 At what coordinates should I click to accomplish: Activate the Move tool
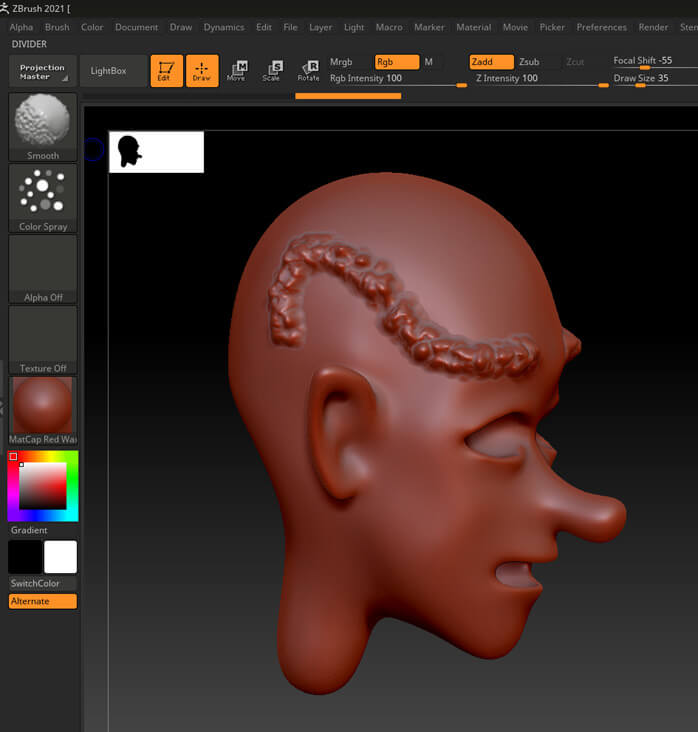click(x=236, y=71)
